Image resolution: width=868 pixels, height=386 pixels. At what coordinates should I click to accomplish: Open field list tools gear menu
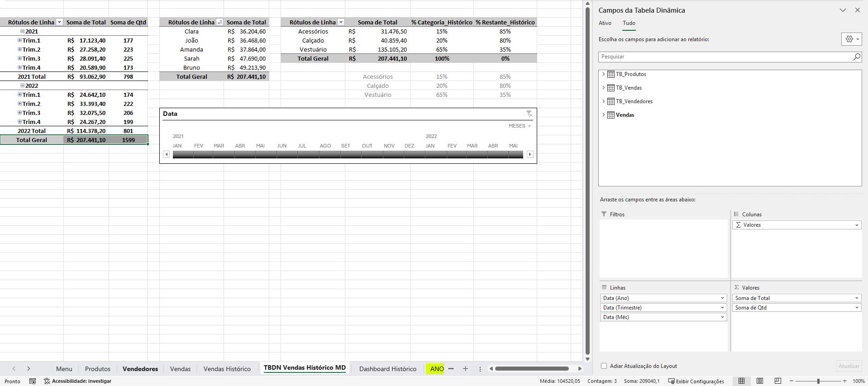click(x=851, y=39)
